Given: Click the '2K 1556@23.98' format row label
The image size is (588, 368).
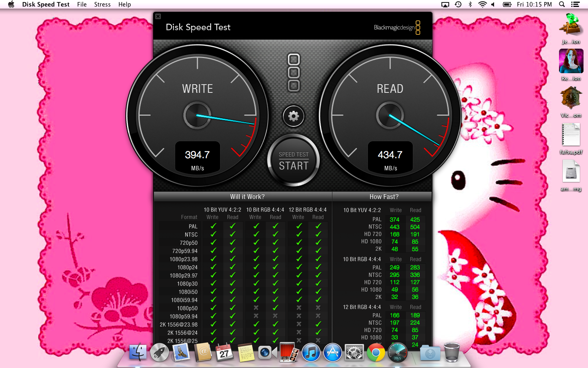Looking at the screenshot, I should tap(178, 325).
